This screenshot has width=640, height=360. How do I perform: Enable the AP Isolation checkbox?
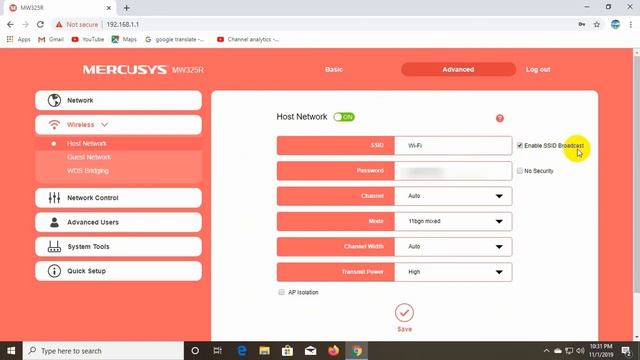pyautogui.click(x=281, y=292)
